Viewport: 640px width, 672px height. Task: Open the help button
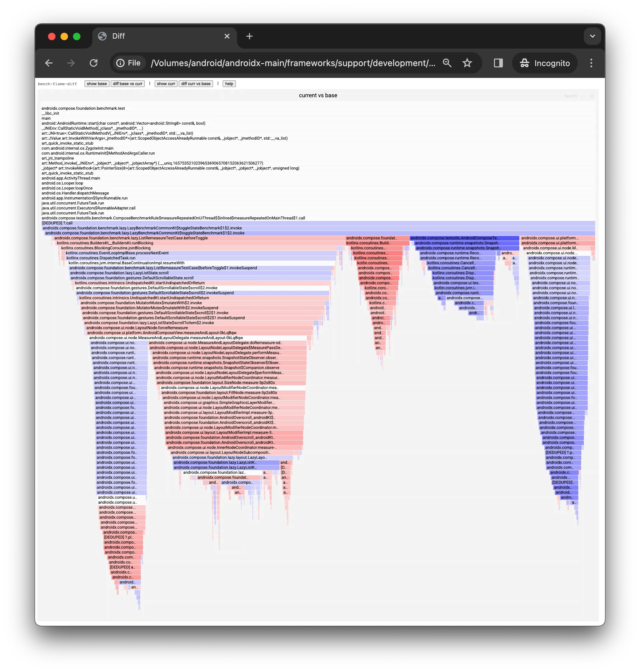pyautogui.click(x=229, y=84)
